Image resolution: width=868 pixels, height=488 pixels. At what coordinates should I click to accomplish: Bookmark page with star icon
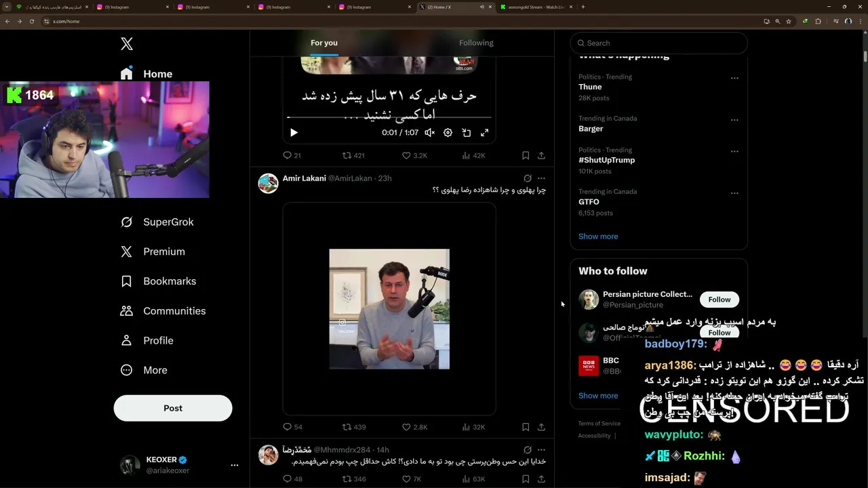pyautogui.click(x=789, y=21)
